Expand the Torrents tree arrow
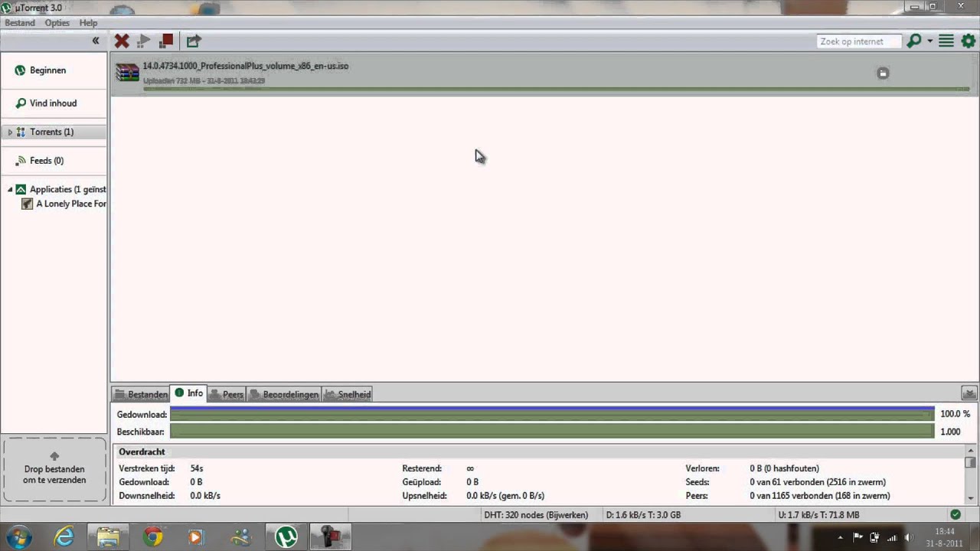The image size is (980, 551). click(10, 132)
